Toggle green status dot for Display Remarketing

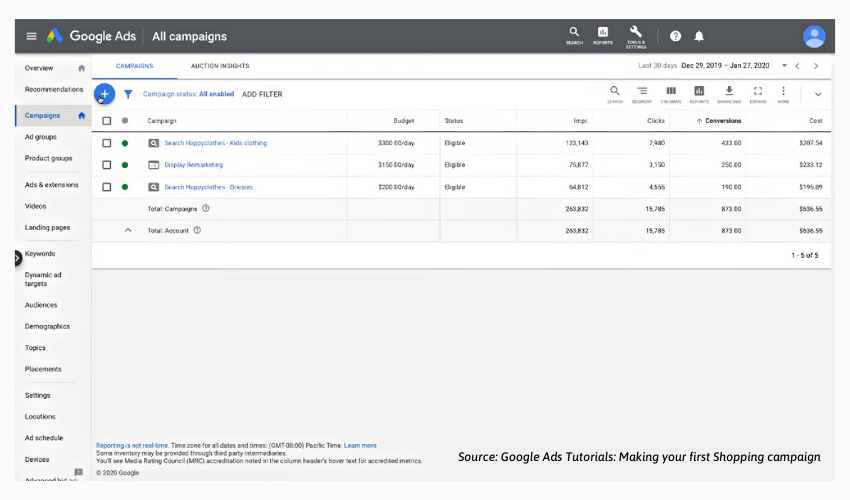125,165
